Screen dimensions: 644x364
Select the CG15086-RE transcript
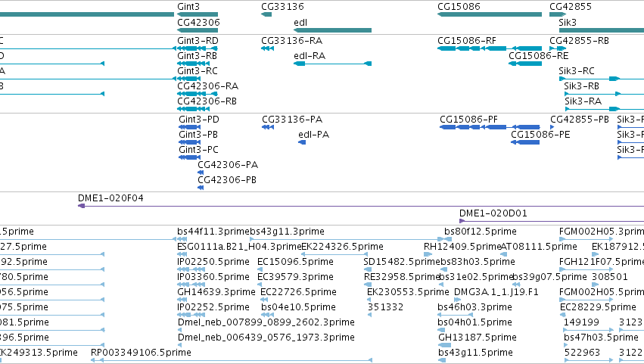525,64
